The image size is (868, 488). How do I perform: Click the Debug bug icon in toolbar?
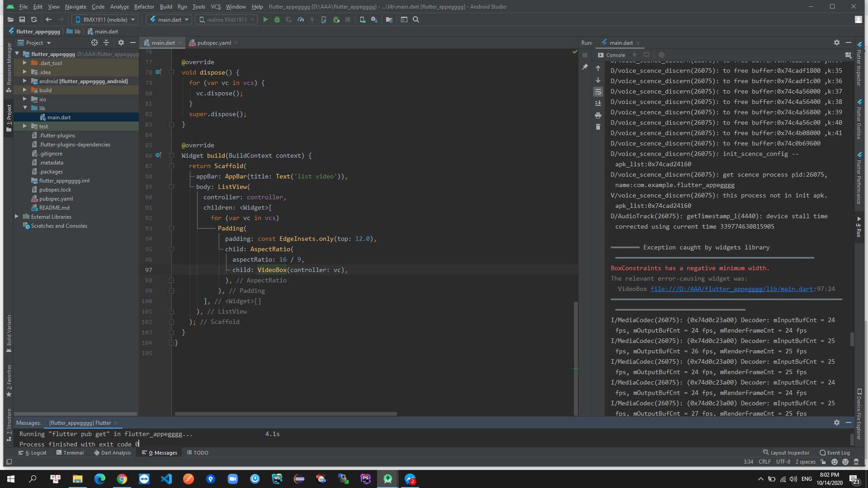point(277,19)
